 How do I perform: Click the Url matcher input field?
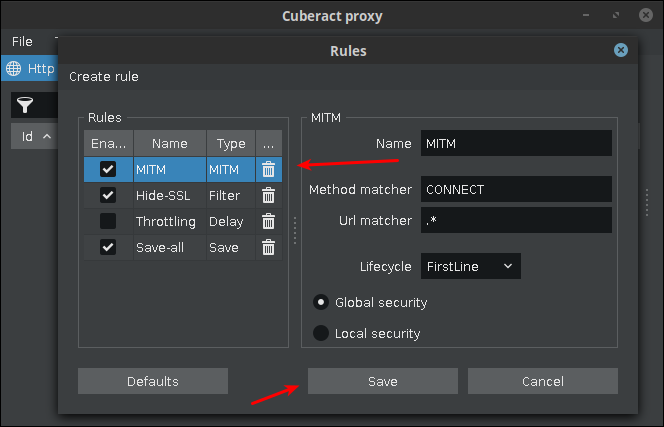pyautogui.click(x=516, y=220)
